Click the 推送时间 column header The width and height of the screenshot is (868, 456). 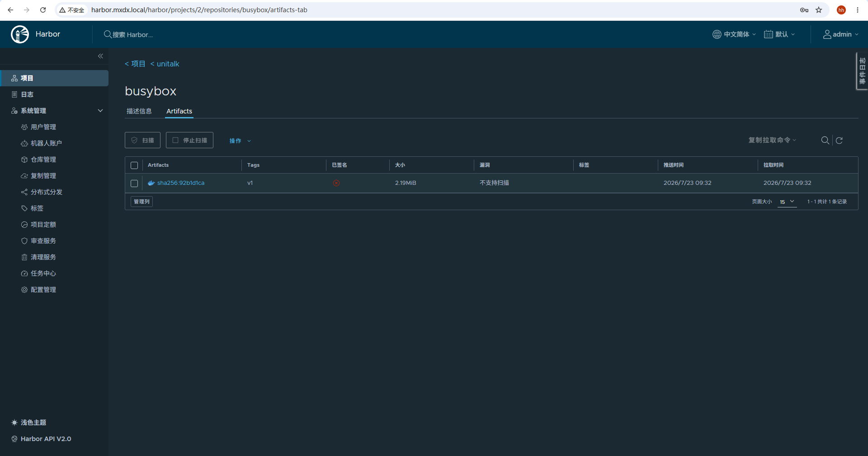pyautogui.click(x=673, y=165)
